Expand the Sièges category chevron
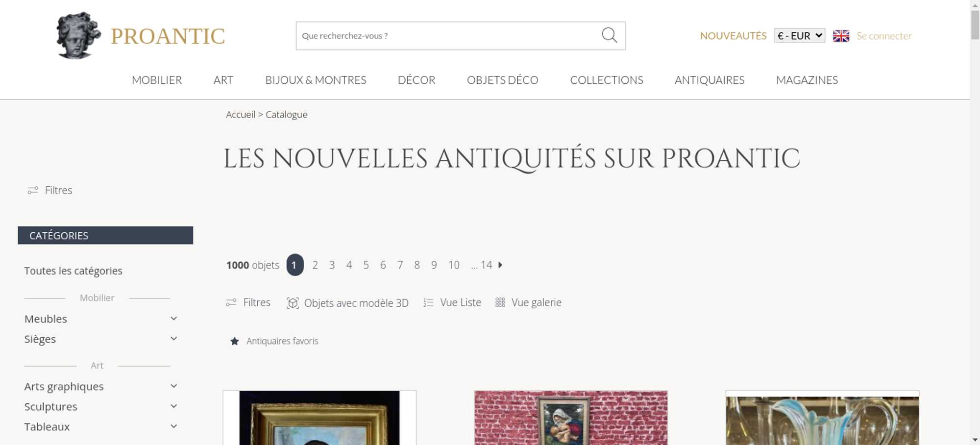This screenshot has height=445, width=980. (173, 339)
